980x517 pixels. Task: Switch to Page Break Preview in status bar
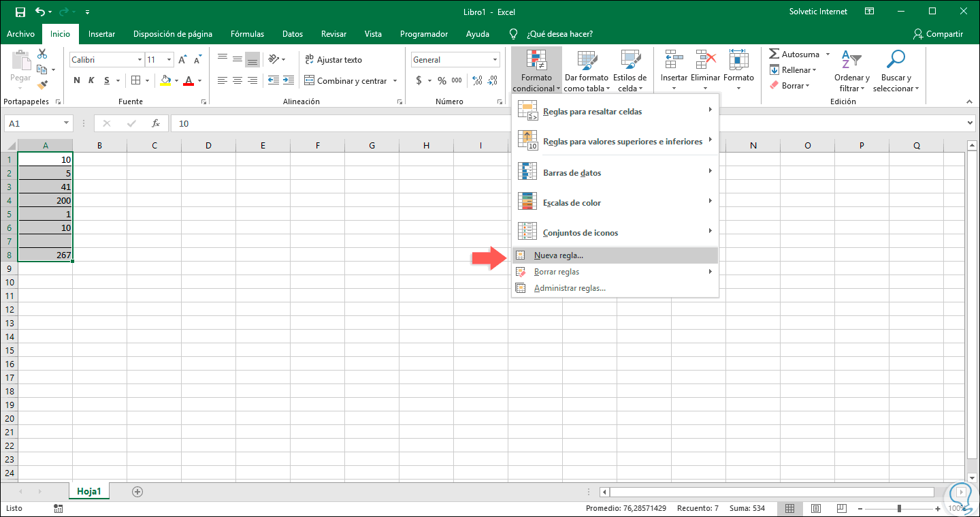pos(842,508)
